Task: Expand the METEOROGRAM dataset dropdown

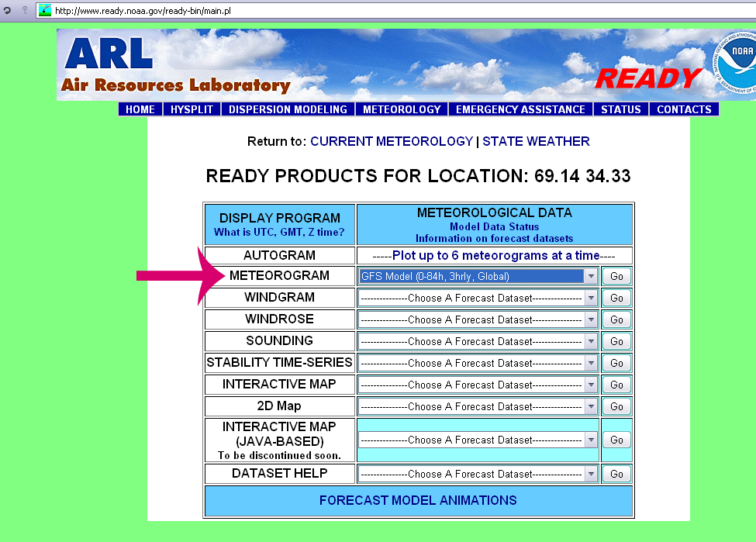Action: coord(478,276)
